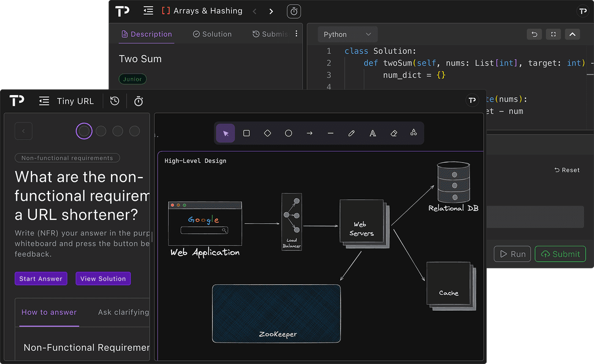Viewport: 594px width, 364px height.
Task: Collapse the code editor with chevron-up button
Action: (x=572, y=34)
